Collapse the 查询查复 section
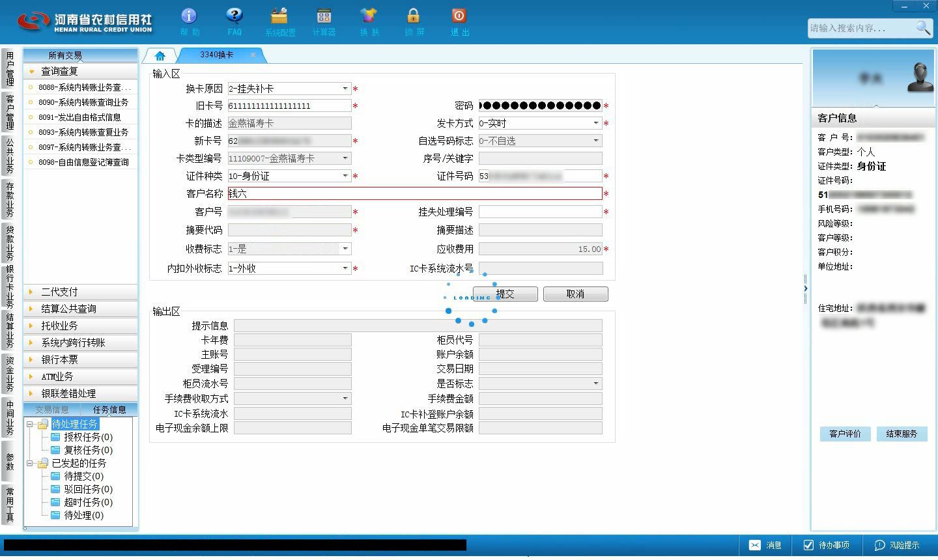938x560 pixels. coord(81,71)
